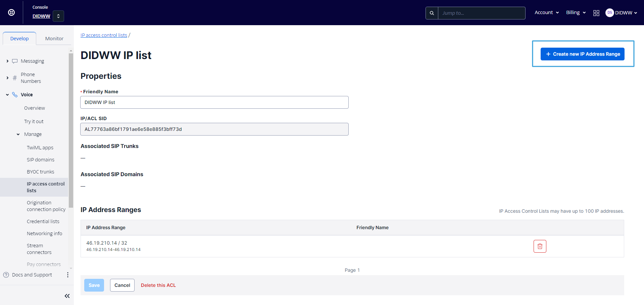Click the Voice phone icon
The width and height of the screenshot is (644, 305).
[x=15, y=95]
